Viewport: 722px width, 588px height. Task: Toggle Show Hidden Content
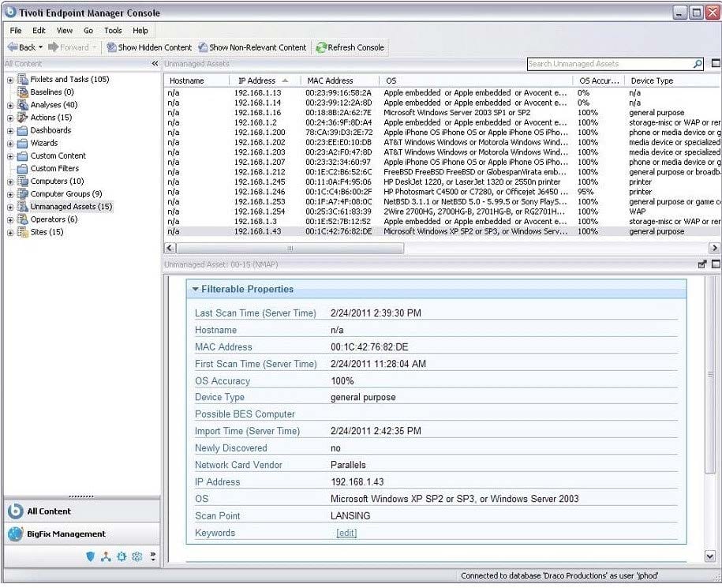[x=148, y=47]
